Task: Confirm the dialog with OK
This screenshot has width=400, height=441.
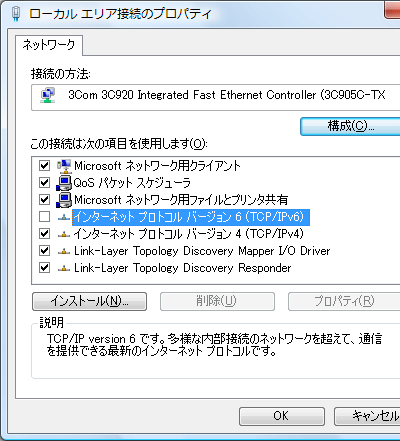Action: [x=282, y=416]
